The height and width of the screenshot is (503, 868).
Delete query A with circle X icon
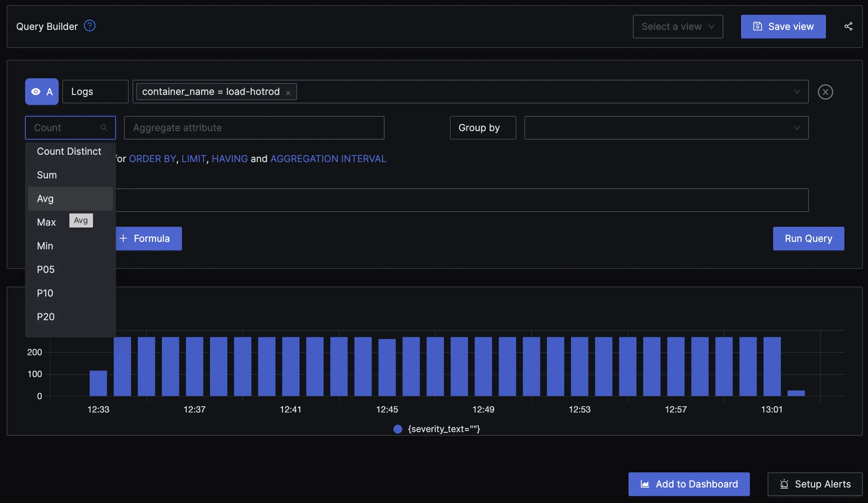pyautogui.click(x=825, y=92)
